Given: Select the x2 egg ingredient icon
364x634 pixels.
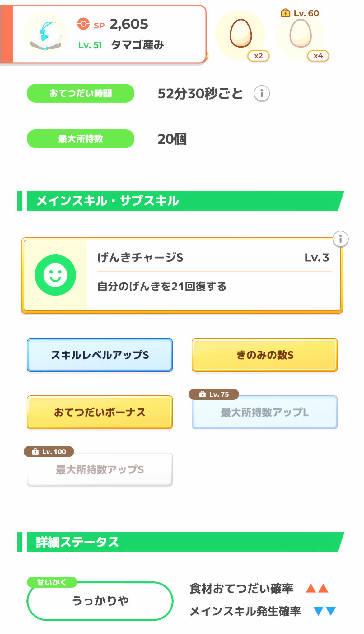Looking at the screenshot, I should point(240,33).
